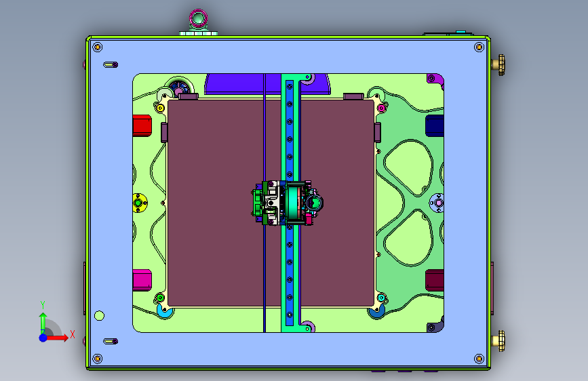Image resolution: width=588 pixels, height=381 pixels.
Task: Pick the yellow screw at plate's top-left corner
Action: click(x=160, y=108)
